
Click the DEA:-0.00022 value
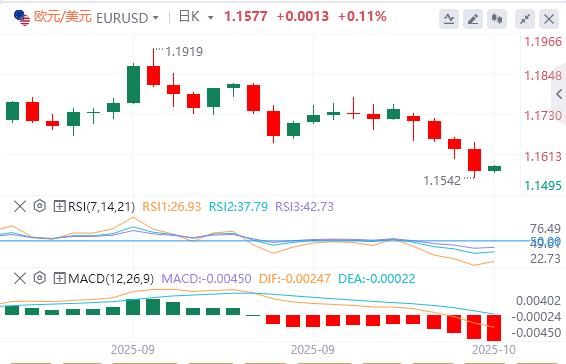[x=376, y=278]
